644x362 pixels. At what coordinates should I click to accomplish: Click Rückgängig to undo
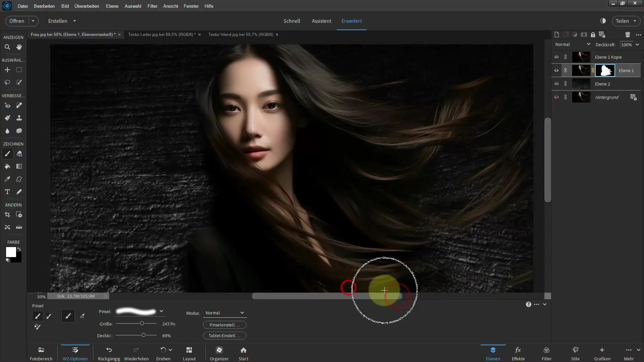[109, 354]
